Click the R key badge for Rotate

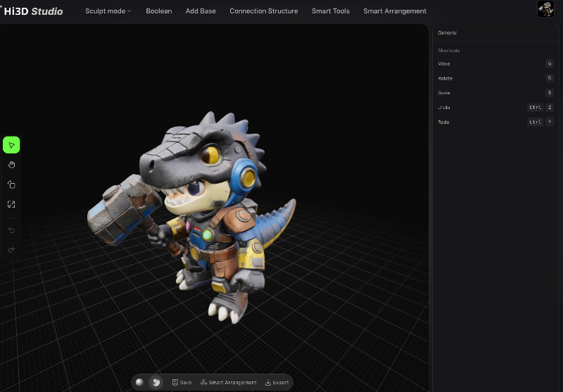(x=550, y=78)
